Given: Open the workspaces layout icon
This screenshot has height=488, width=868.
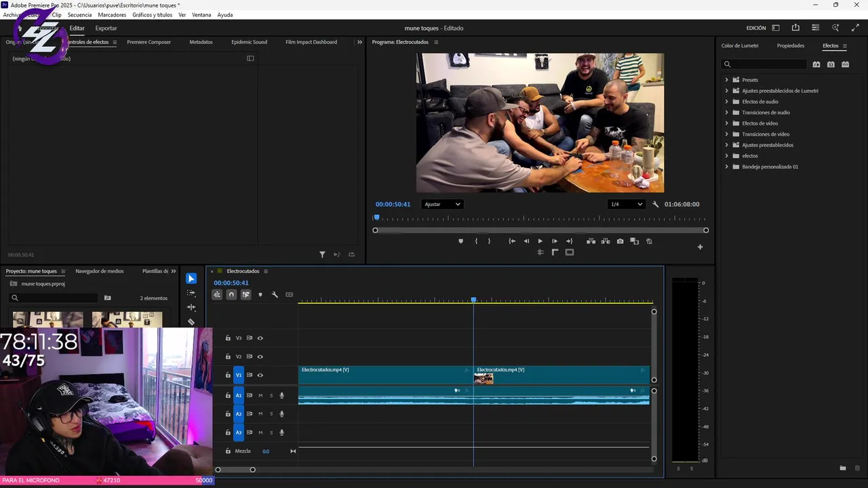Looking at the screenshot, I should (x=776, y=28).
